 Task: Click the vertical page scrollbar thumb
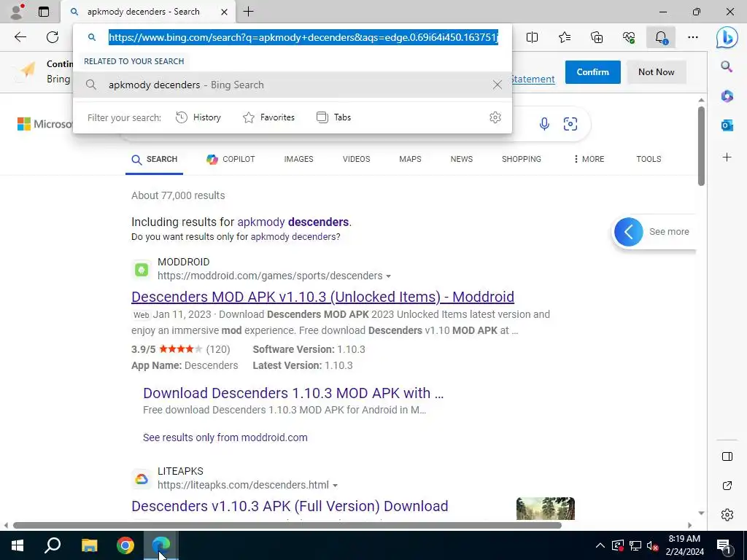701,146
